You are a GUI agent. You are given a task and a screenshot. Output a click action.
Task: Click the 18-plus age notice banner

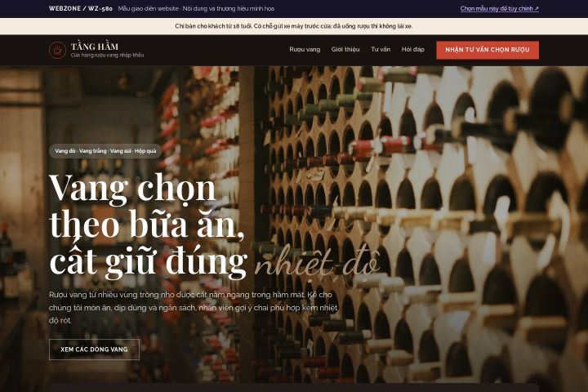(x=294, y=26)
